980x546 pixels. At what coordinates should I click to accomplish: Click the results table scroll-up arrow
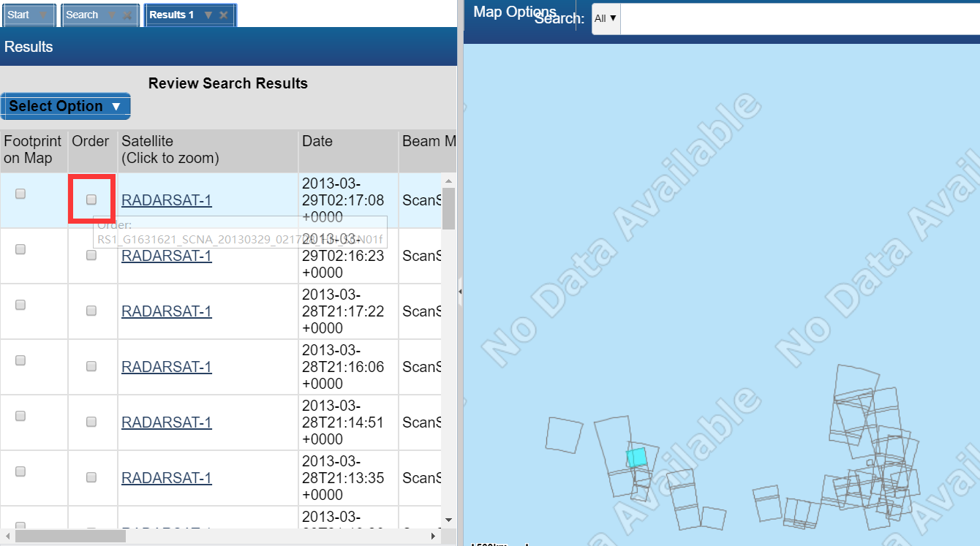point(448,181)
